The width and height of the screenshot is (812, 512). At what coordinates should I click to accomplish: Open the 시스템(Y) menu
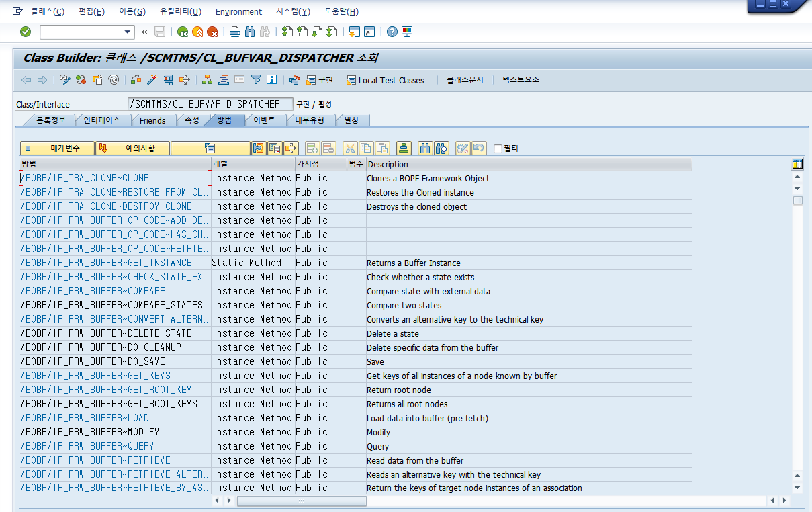click(293, 11)
